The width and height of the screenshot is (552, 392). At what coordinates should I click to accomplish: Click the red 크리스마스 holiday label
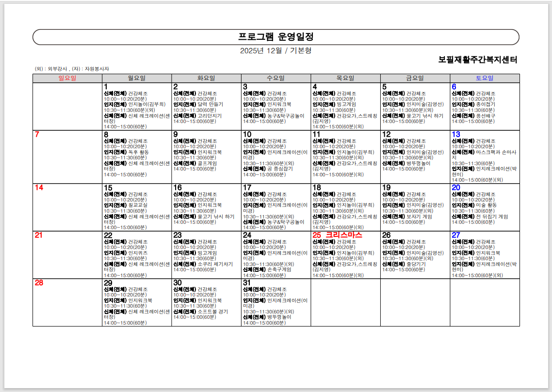(343, 235)
